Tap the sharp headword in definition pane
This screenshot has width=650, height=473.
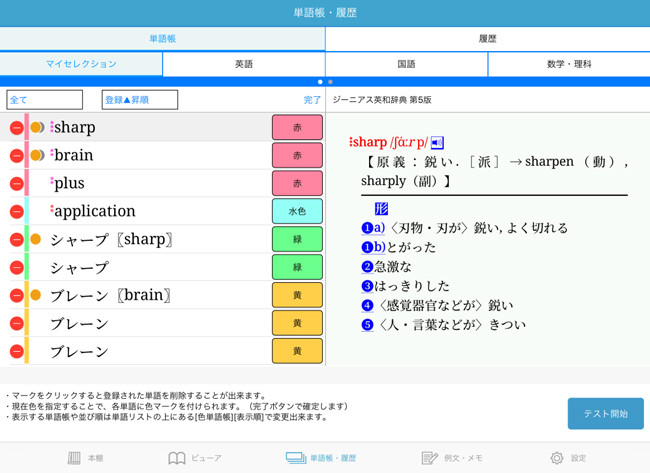[x=369, y=142]
